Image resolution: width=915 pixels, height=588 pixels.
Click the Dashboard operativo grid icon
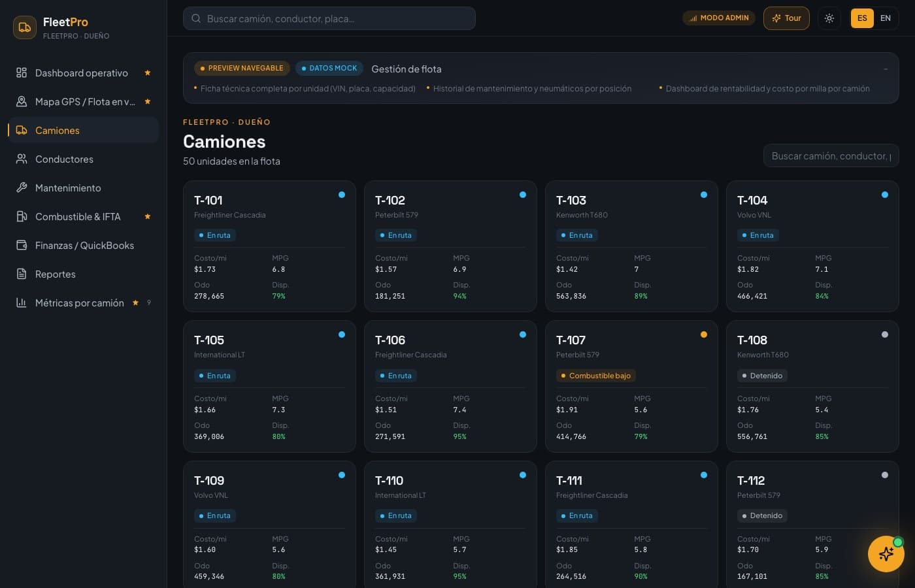[22, 73]
